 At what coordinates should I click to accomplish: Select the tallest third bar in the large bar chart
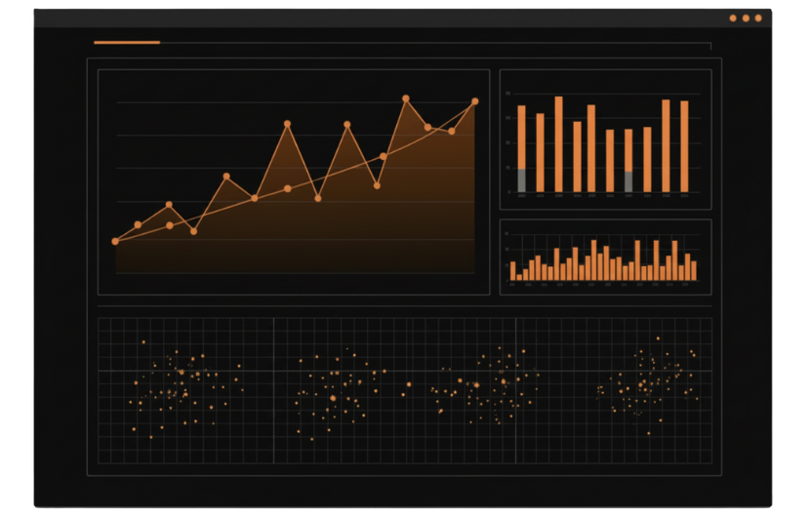coord(558,144)
